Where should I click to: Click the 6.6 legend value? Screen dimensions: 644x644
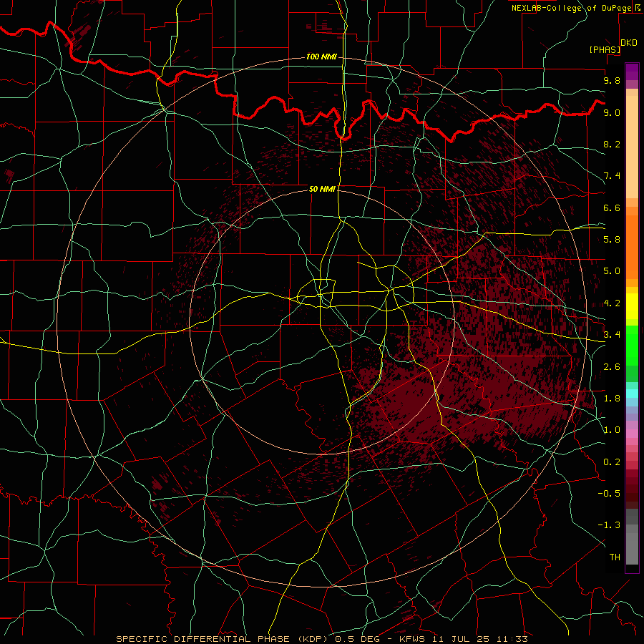(x=612, y=208)
